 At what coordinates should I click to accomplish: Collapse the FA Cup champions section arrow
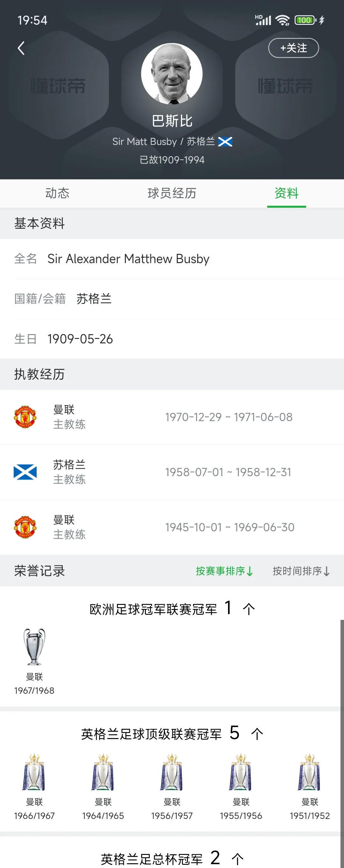(238, 859)
